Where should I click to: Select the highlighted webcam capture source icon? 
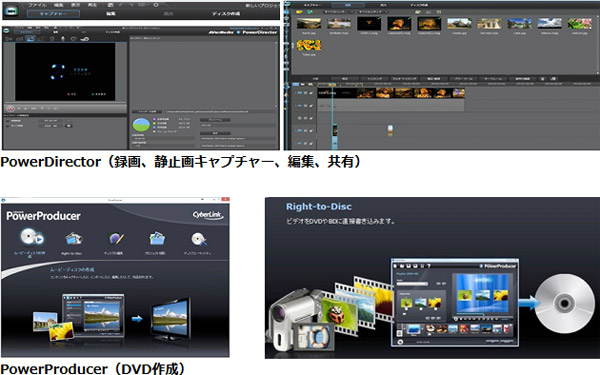31,39
